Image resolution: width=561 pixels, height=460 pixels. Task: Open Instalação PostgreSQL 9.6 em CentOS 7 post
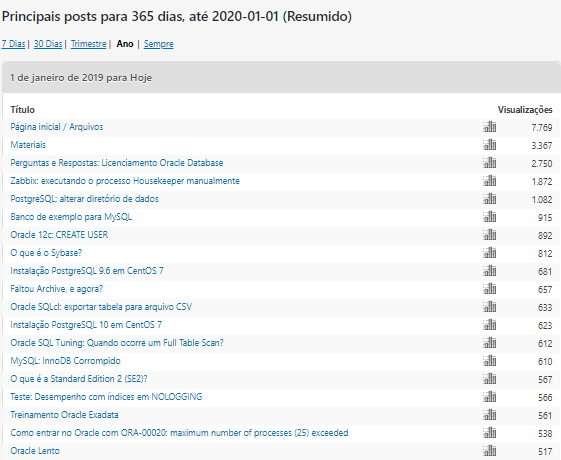87,271
